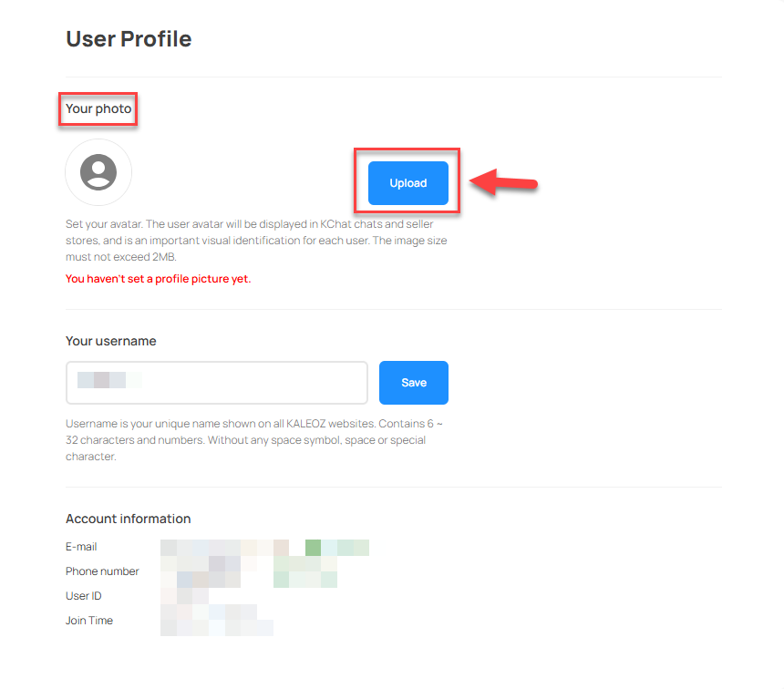Click the blurred Join Time value
784x689 pixels.
click(x=217, y=620)
